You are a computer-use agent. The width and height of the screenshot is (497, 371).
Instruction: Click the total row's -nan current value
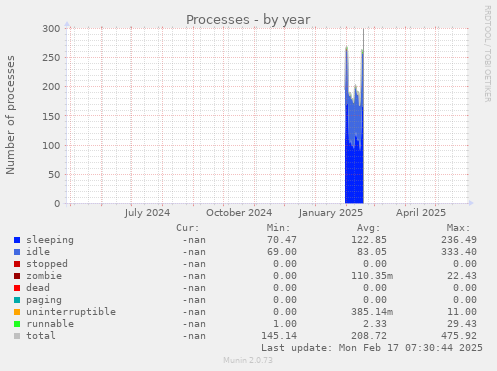coord(194,336)
